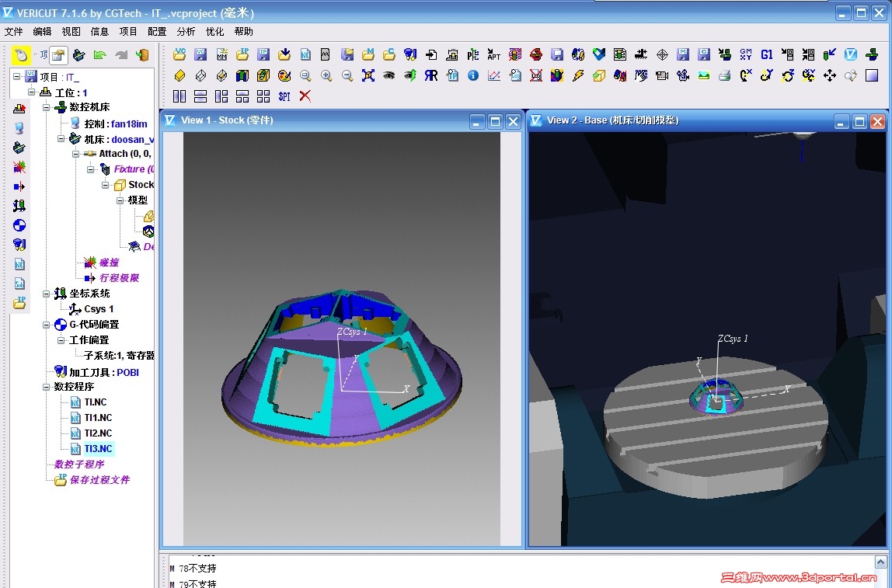Image resolution: width=892 pixels, height=588 pixels.
Task: Click the NC program file toolbar icon
Action: pyautogui.click(x=305, y=54)
